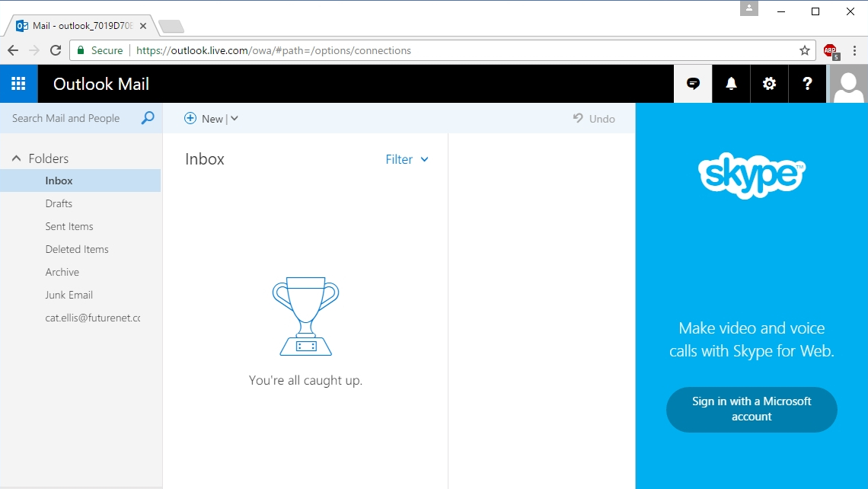
Task: Open the Settings gear icon
Action: (769, 84)
